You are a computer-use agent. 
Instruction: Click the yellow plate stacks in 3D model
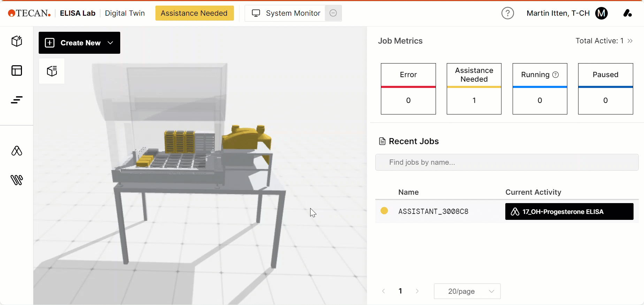tap(179, 142)
